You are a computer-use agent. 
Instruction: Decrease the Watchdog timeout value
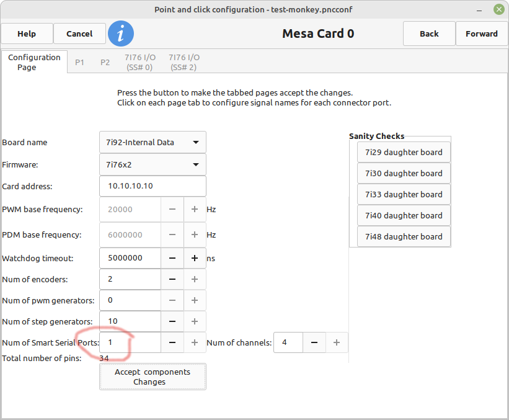click(x=172, y=258)
